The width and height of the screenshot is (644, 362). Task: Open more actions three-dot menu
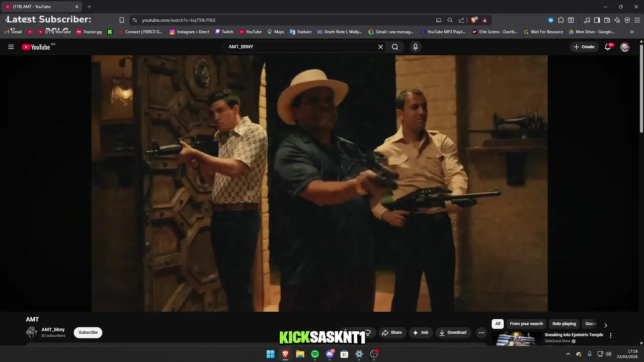481,332
